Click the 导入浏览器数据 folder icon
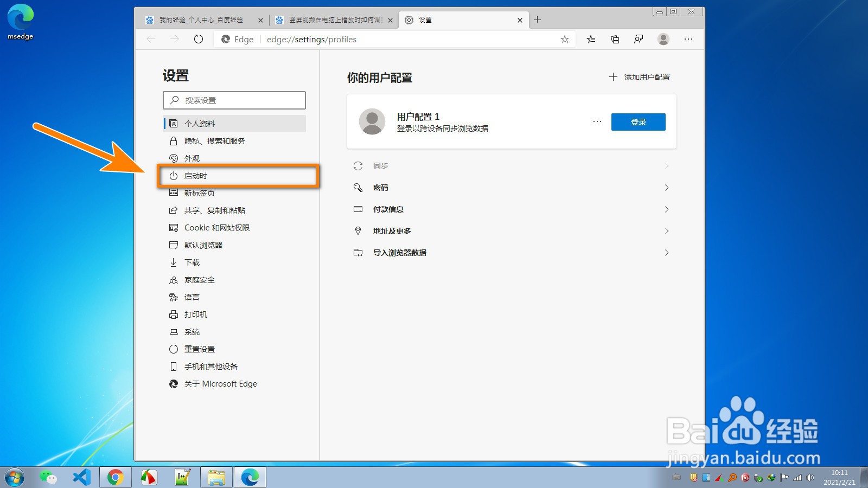 [x=358, y=253]
